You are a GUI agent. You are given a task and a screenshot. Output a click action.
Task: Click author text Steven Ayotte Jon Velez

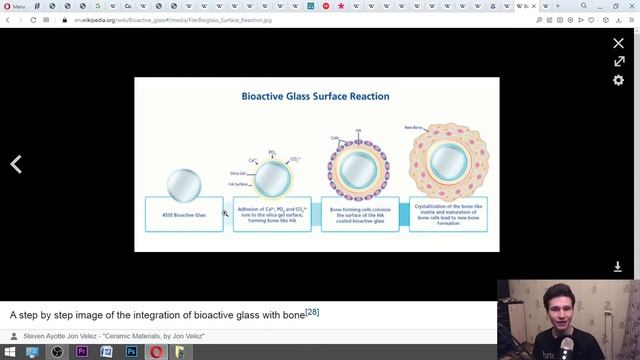pyautogui.click(x=60, y=336)
